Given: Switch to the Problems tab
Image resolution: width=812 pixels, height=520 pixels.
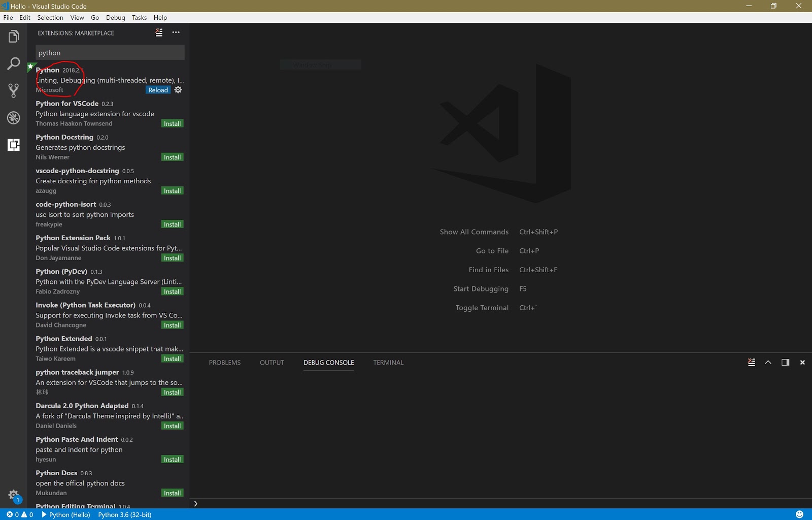Looking at the screenshot, I should pyautogui.click(x=225, y=363).
